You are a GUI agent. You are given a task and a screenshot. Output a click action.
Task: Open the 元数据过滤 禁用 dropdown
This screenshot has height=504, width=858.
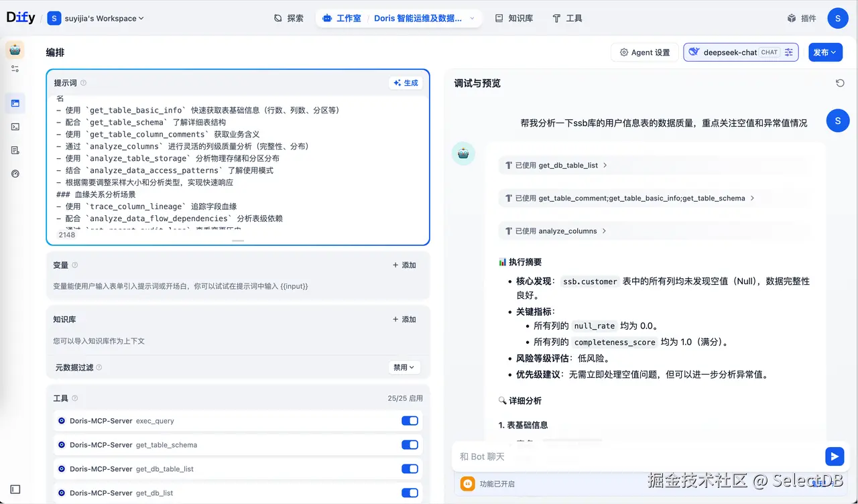point(405,367)
